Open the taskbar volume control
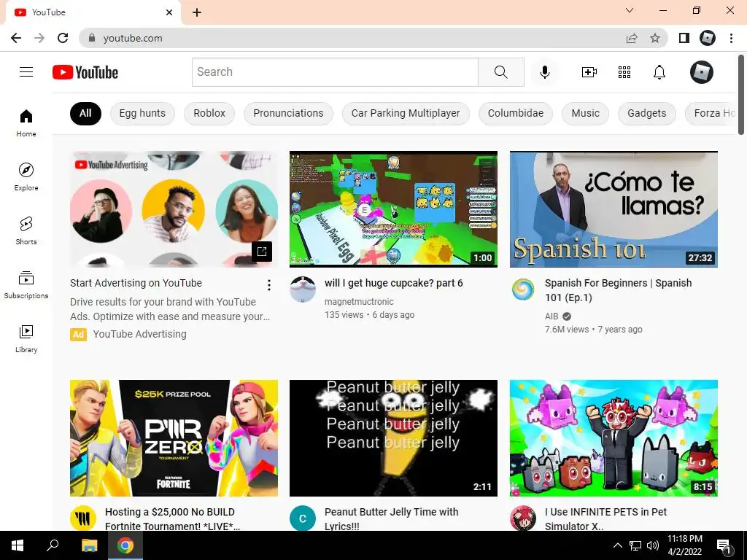 pos(653,545)
